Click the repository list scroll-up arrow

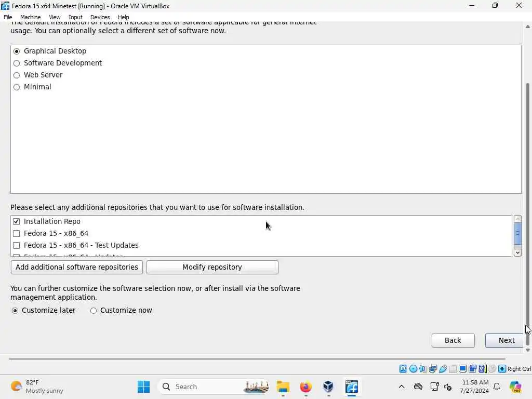(x=517, y=219)
